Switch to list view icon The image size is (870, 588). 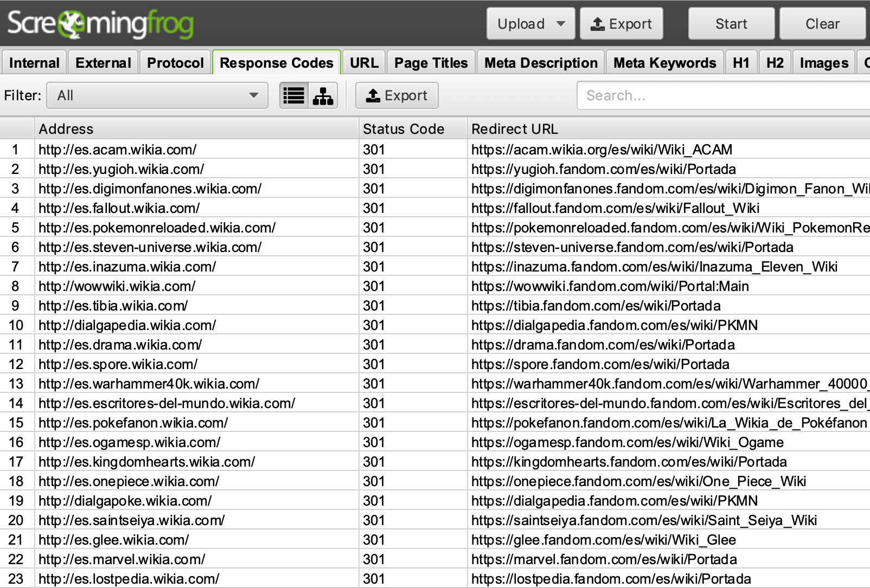coord(294,96)
